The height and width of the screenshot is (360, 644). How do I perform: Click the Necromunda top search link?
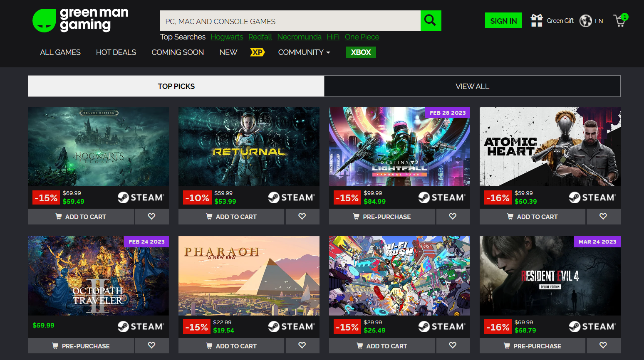point(300,37)
